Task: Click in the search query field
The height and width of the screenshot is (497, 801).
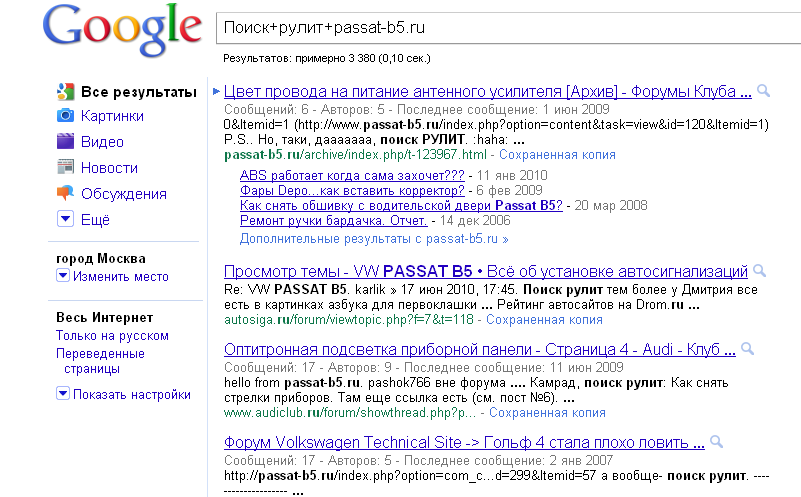Action: pyautogui.click(x=508, y=28)
